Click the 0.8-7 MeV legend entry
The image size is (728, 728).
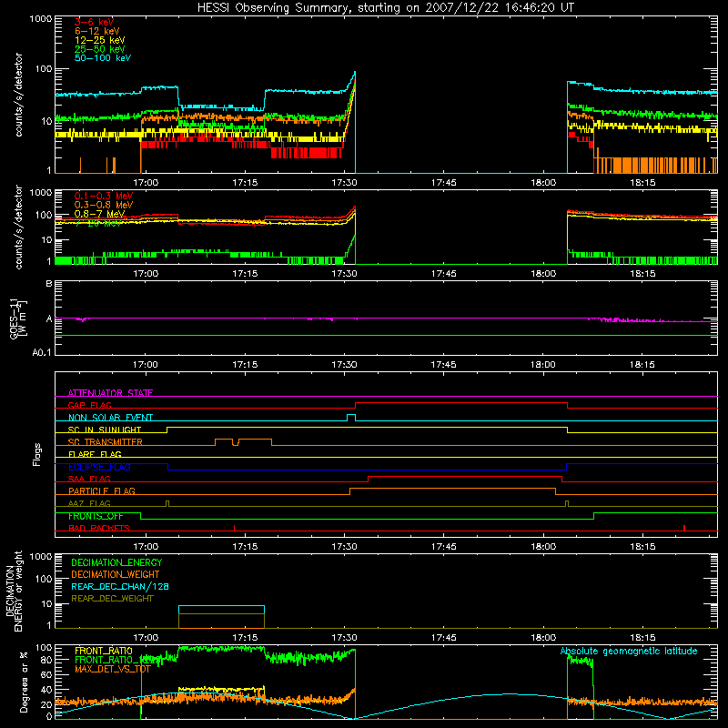[x=99, y=214]
